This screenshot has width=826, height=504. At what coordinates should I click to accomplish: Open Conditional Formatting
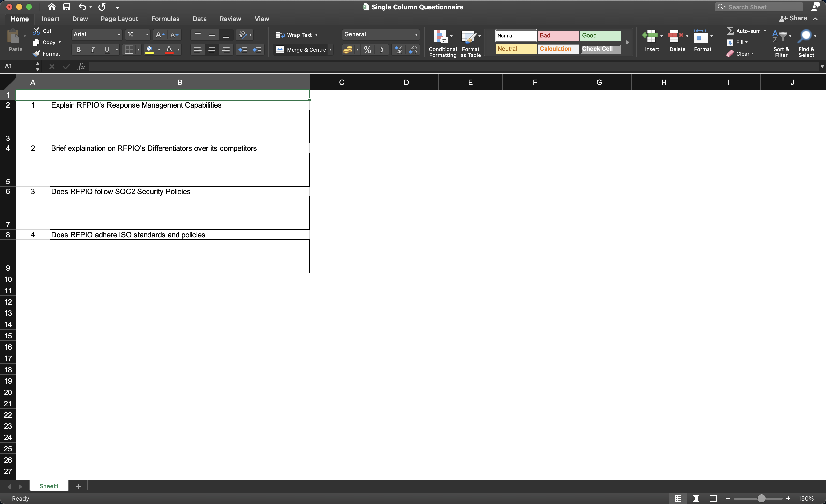click(442, 43)
